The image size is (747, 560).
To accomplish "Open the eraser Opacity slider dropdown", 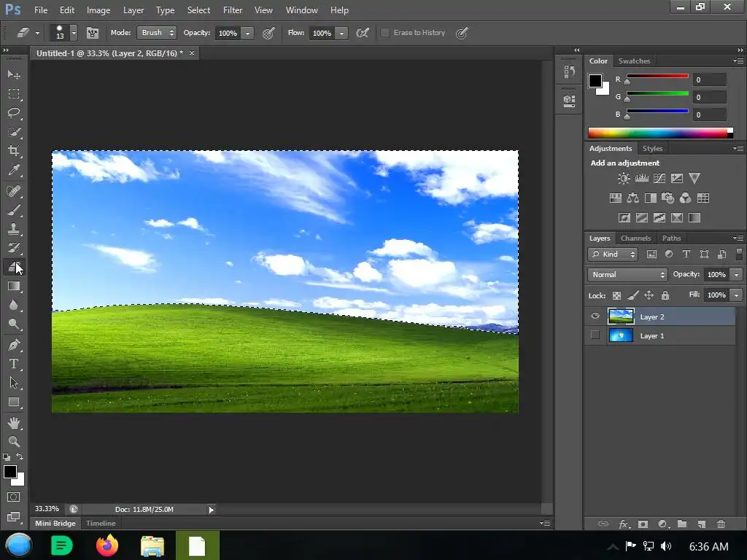I will pyautogui.click(x=247, y=34).
